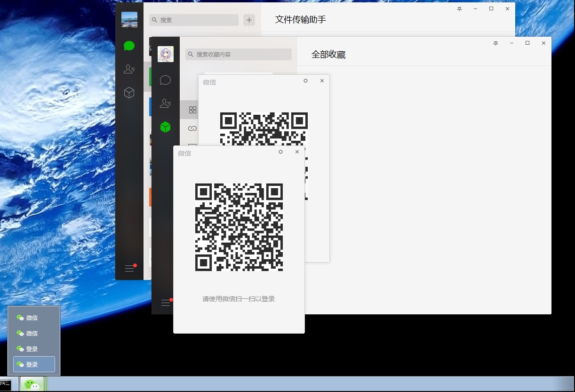Pin the 全部收藏 window on top
The width and height of the screenshot is (575, 392).
[x=495, y=43]
